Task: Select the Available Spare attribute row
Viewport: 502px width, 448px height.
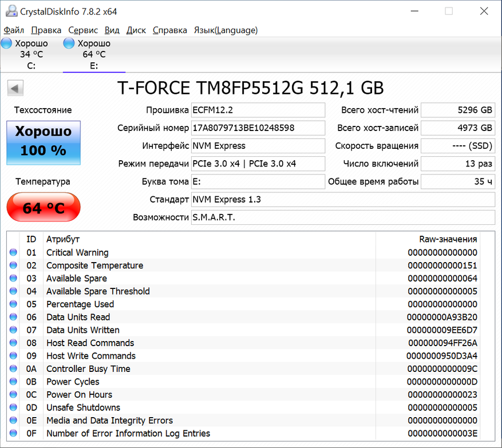Action: 244,279
